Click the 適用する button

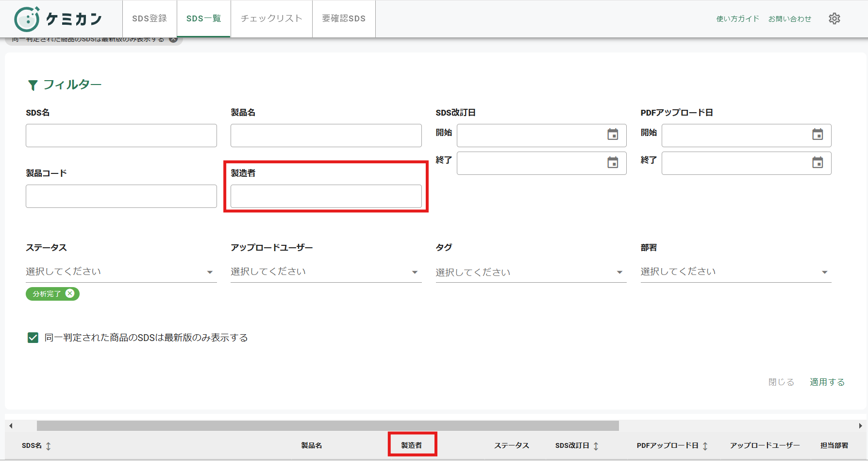827,382
